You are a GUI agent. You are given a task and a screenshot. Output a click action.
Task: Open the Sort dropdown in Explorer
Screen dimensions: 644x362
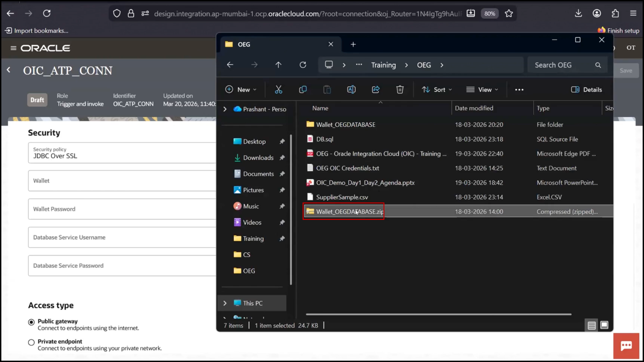pos(437,89)
